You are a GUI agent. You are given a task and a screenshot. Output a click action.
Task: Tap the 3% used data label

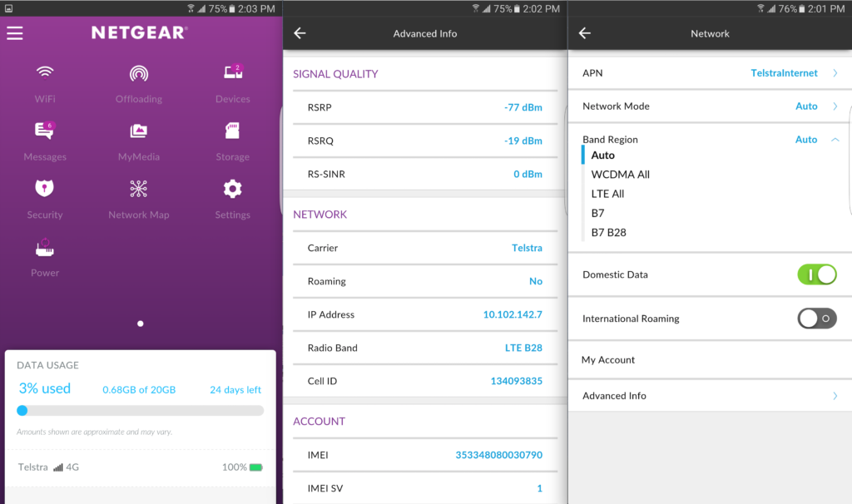[x=45, y=388]
